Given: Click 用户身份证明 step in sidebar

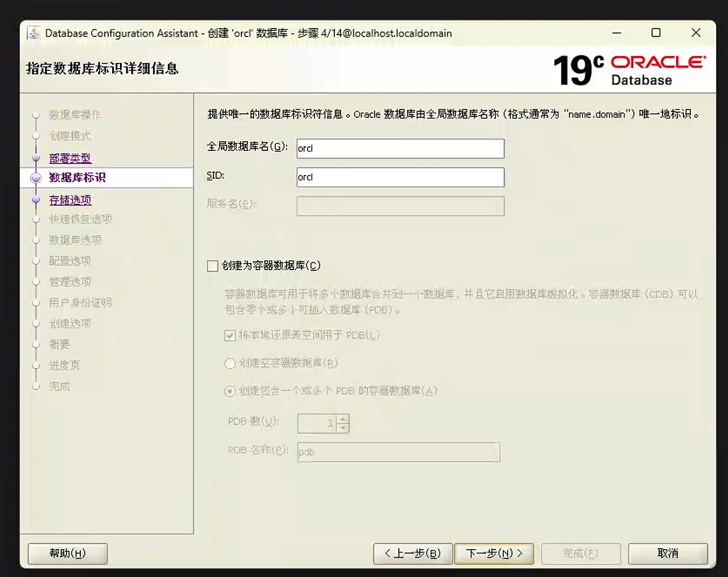Looking at the screenshot, I should pyautogui.click(x=80, y=303).
